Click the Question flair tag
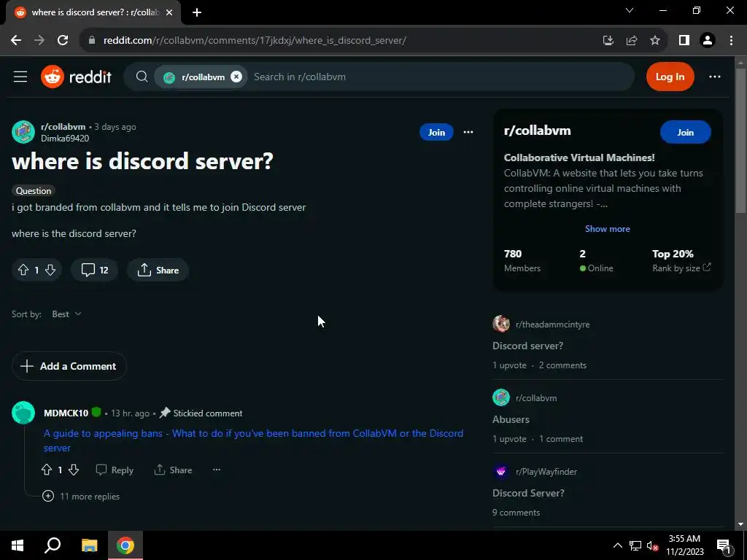The width and height of the screenshot is (747, 560). coord(34,190)
